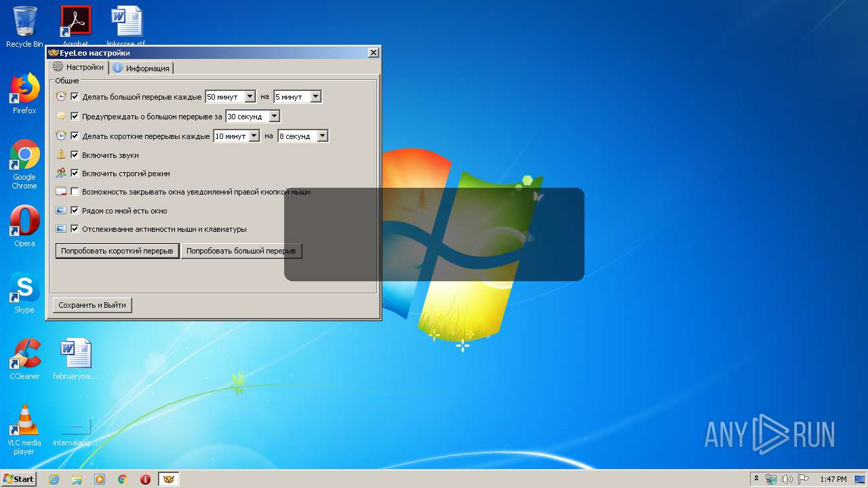Screen dimensions: 868x488
Task: Click the picture icon beside 'Рядом со мной есть окно'
Action: pyautogui.click(x=61, y=210)
